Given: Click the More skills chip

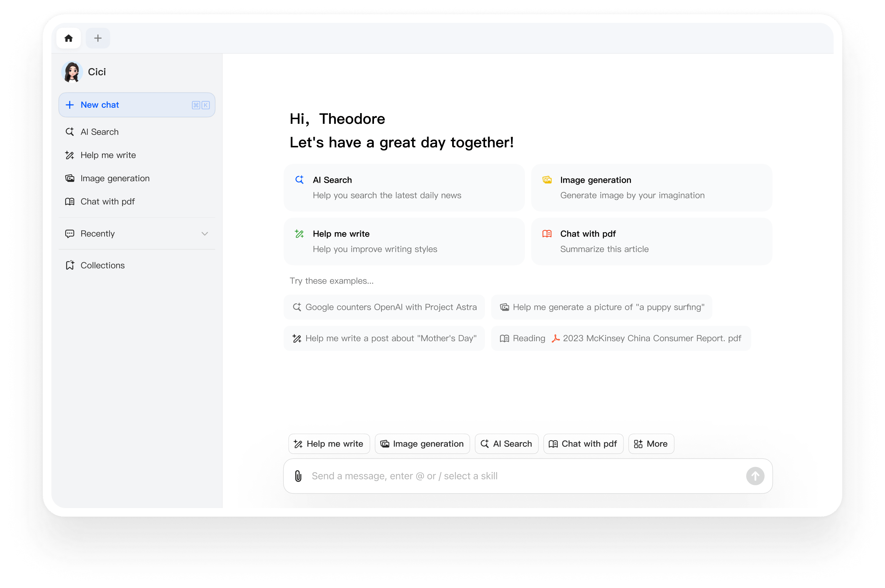Looking at the screenshot, I should coord(651,444).
